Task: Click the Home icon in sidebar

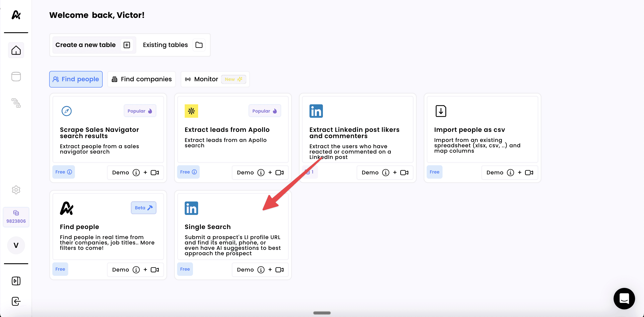Action: coord(16,50)
